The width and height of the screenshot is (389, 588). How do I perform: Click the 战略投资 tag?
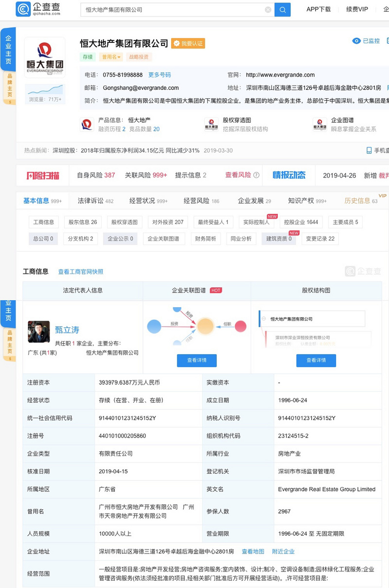(x=139, y=57)
